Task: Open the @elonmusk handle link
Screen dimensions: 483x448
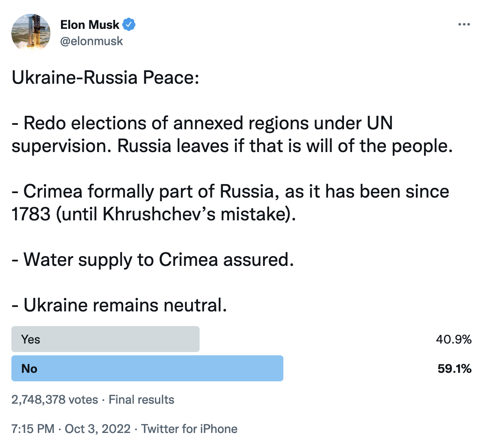Action: pos(91,41)
